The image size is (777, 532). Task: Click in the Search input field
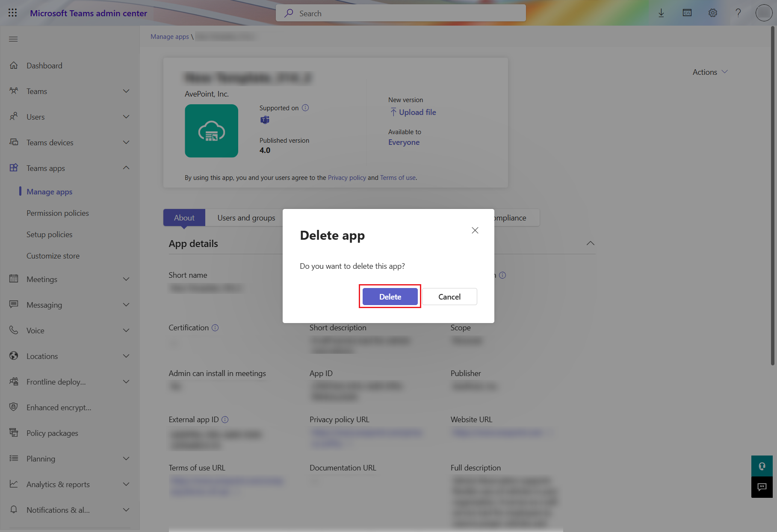[x=401, y=13]
